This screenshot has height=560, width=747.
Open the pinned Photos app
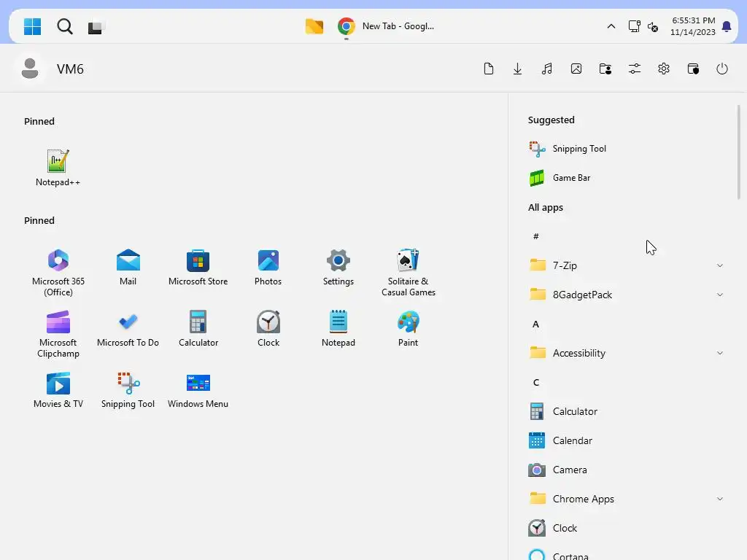[x=268, y=267]
